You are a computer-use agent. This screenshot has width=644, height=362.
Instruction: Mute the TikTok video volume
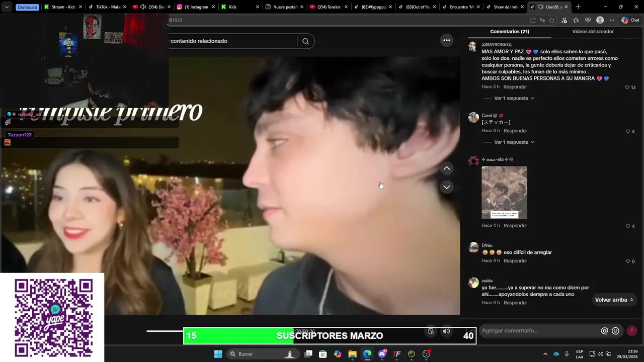click(x=446, y=331)
